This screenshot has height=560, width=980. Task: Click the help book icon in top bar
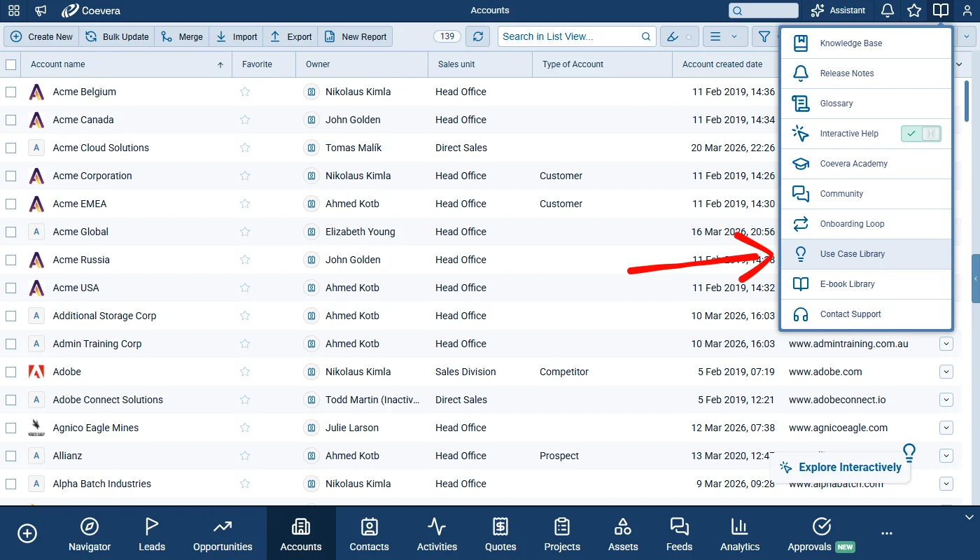coord(941,10)
